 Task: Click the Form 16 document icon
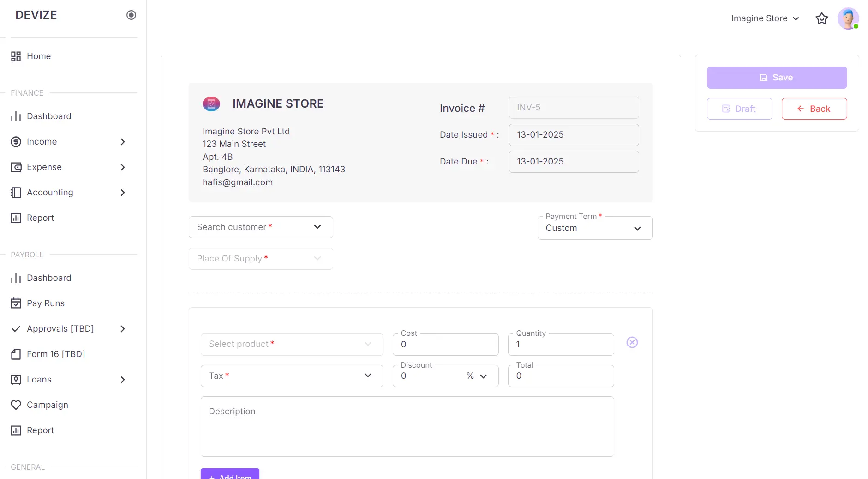coord(16,354)
